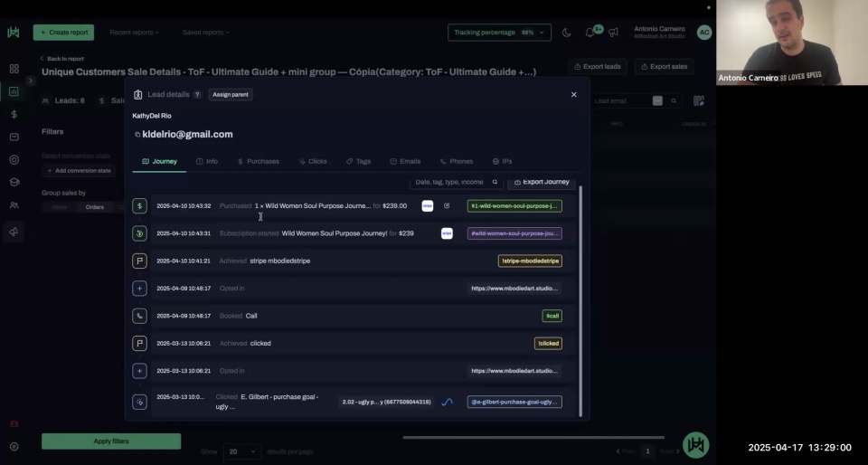
Task: Switch to the Tags tab
Action: (358, 162)
